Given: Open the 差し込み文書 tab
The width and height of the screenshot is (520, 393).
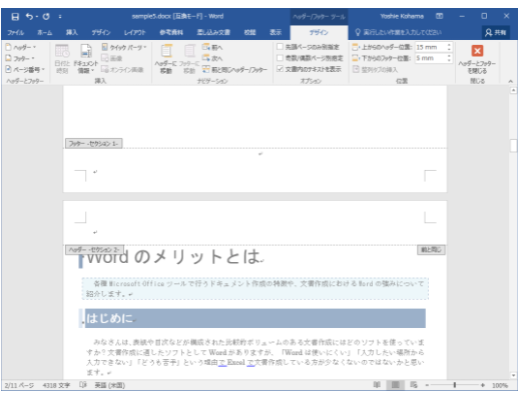Looking at the screenshot, I should [x=213, y=32].
